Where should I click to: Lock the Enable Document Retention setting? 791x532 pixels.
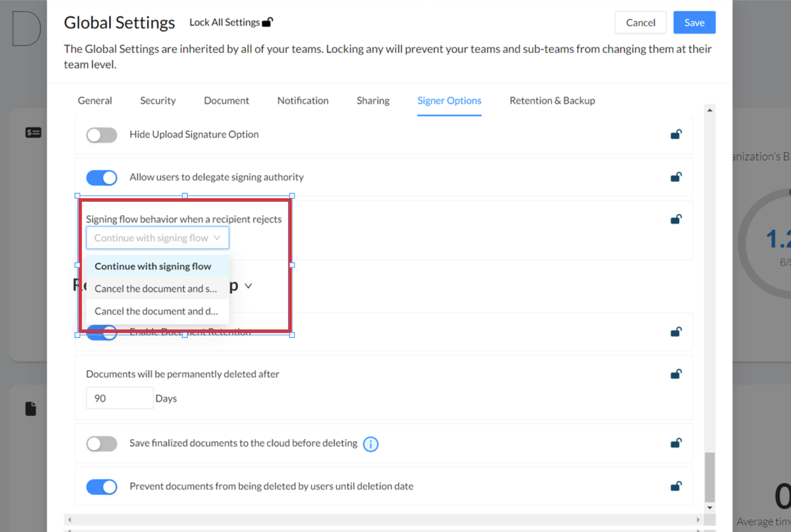click(676, 332)
